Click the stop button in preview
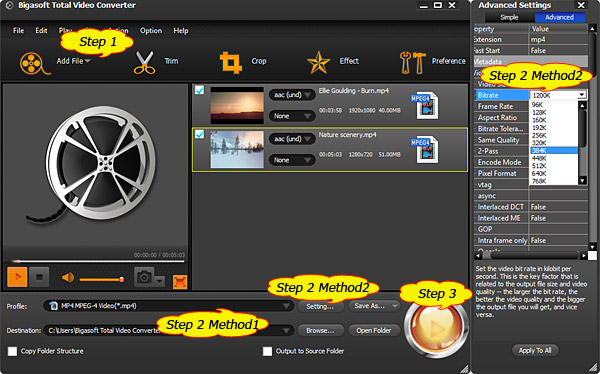This screenshot has height=374, width=600. pos(39,277)
